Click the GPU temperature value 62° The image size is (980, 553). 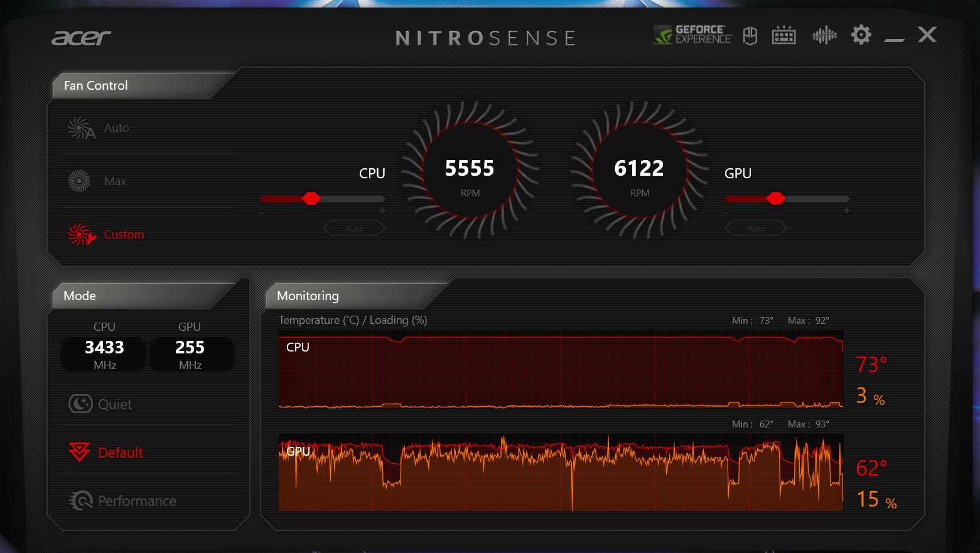click(872, 468)
